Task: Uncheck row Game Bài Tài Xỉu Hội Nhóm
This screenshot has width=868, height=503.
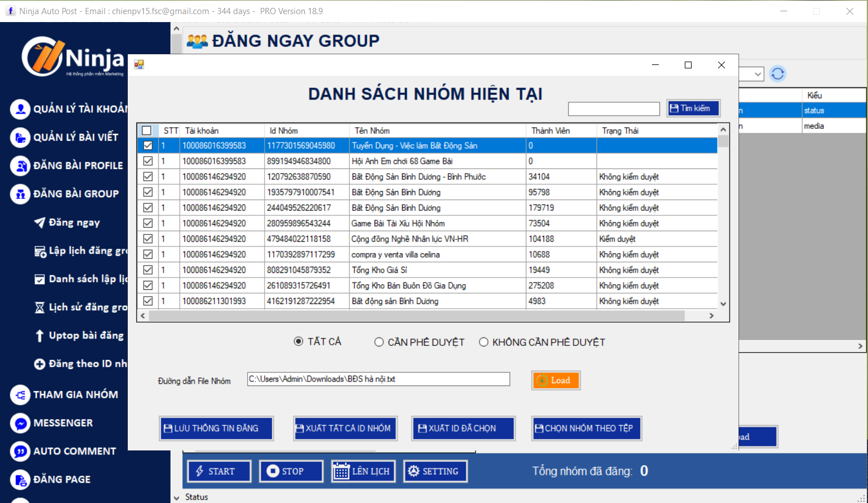Action: pyautogui.click(x=148, y=223)
